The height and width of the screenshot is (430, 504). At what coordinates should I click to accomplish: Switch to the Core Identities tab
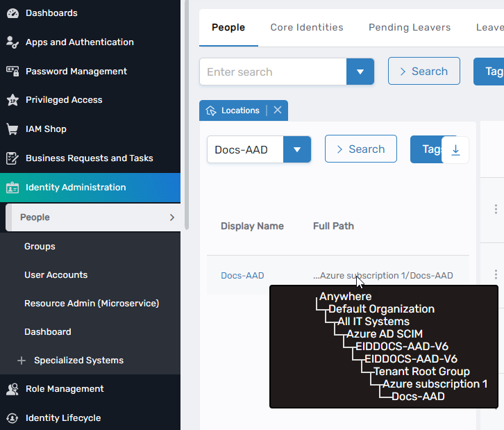coord(307,27)
